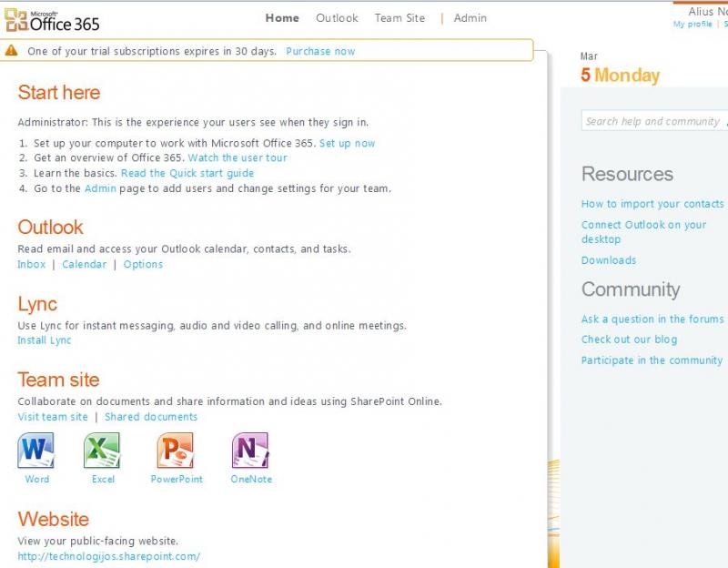
Task: Open the Downloads resource link
Action: click(609, 260)
